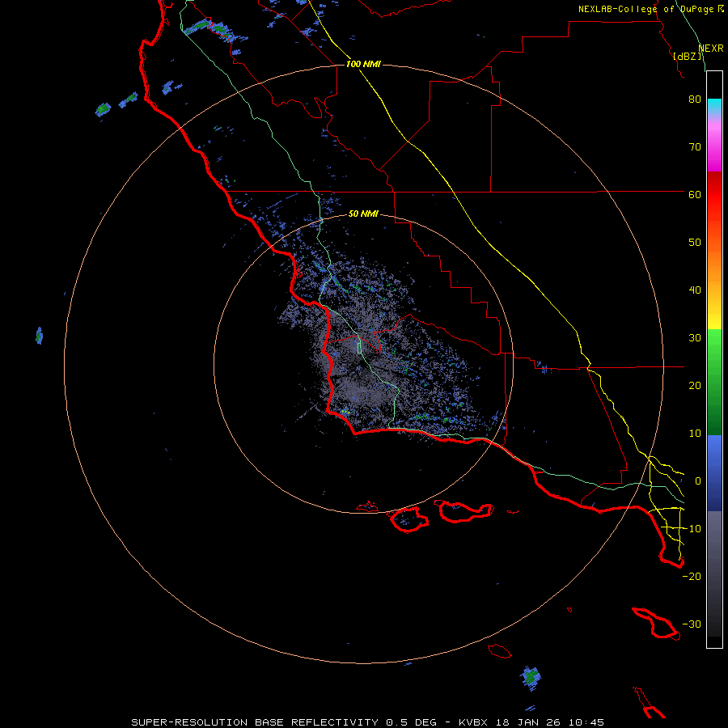Screen dimensions: 728x728
Task: Click the "NEXLAB-College of DuPage" header text
Action: pyautogui.click(x=647, y=9)
